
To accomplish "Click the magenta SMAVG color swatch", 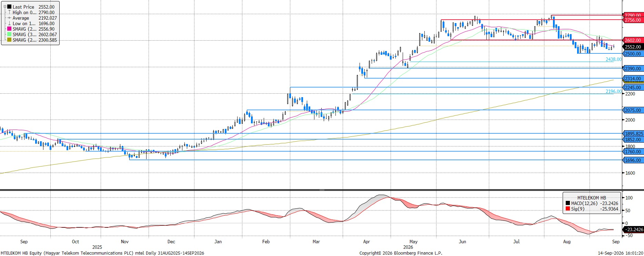I will coord(9,29).
